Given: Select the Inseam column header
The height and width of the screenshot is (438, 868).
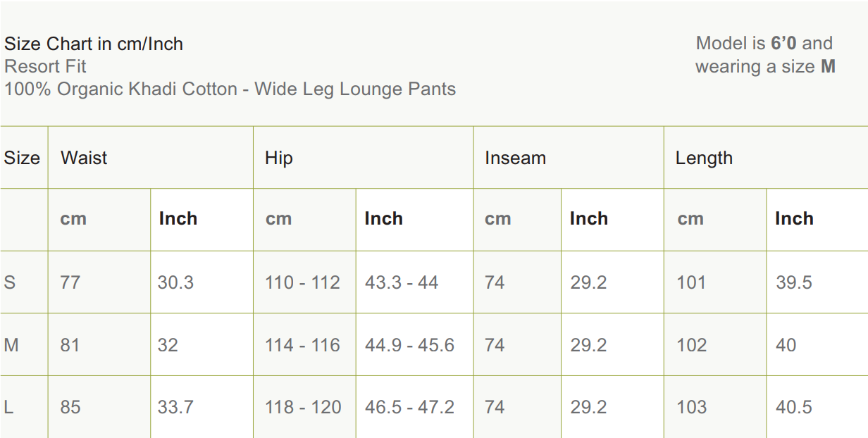Looking at the screenshot, I should click(515, 158).
